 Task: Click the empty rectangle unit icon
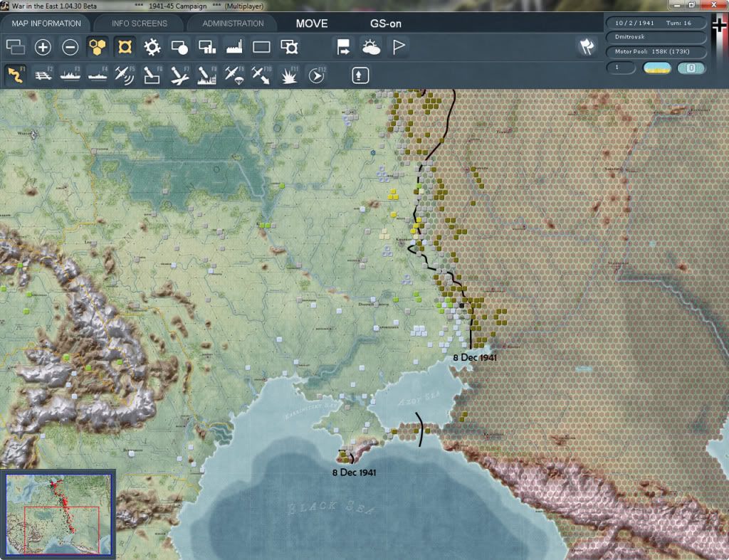pyautogui.click(x=261, y=47)
